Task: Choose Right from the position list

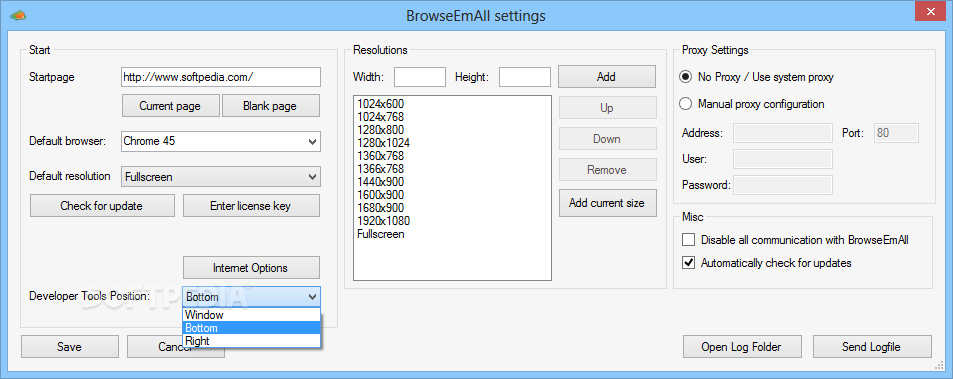Action: click(251, 341)
